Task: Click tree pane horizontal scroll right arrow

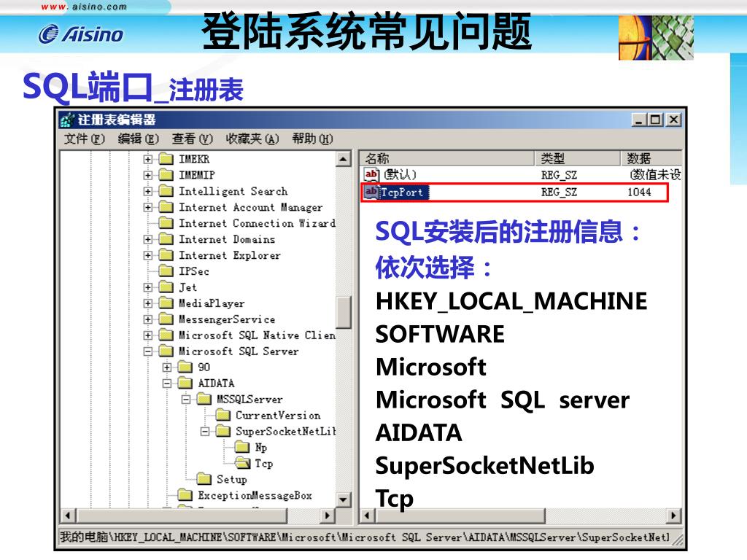Action: tap(328, 516)
